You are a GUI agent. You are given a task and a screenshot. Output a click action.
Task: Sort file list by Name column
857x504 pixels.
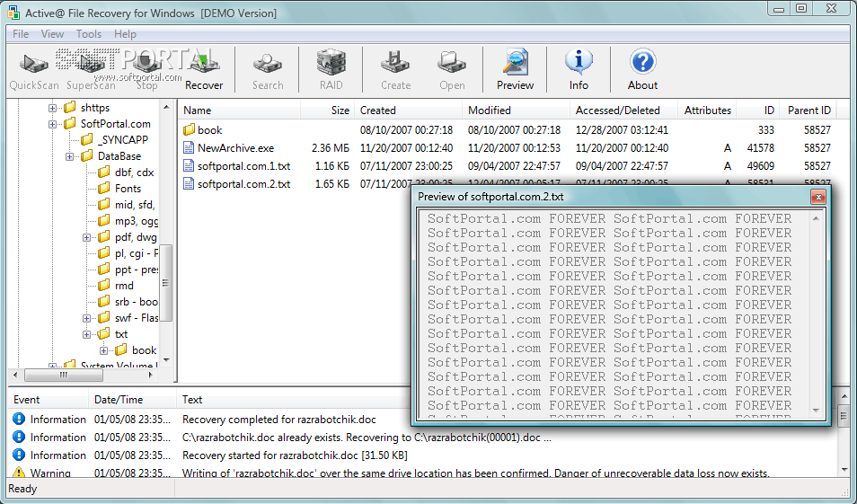point(239,110)
